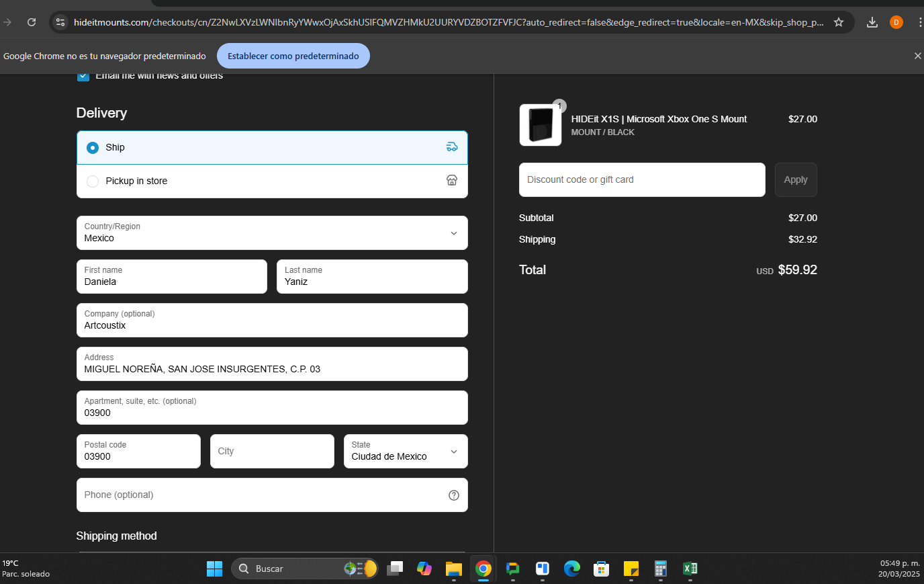
Task: Click the phone field help question-mark icon
Action: tap(454, 495)
